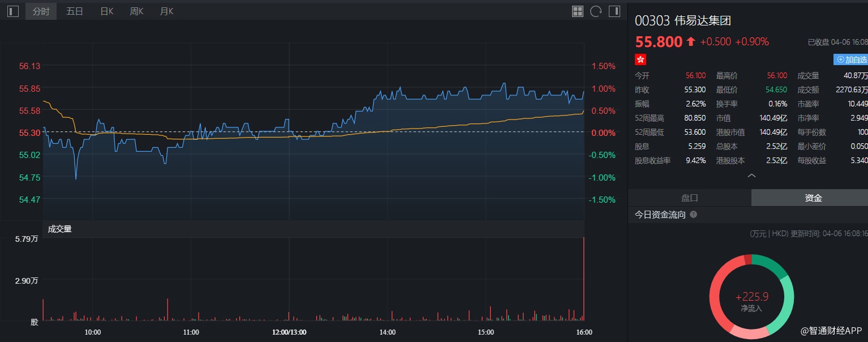This screenshot has height=342, width=868.
Task: Open the 资金 capital flow tab
Action: pyautogui.click(x=813, y=198)
